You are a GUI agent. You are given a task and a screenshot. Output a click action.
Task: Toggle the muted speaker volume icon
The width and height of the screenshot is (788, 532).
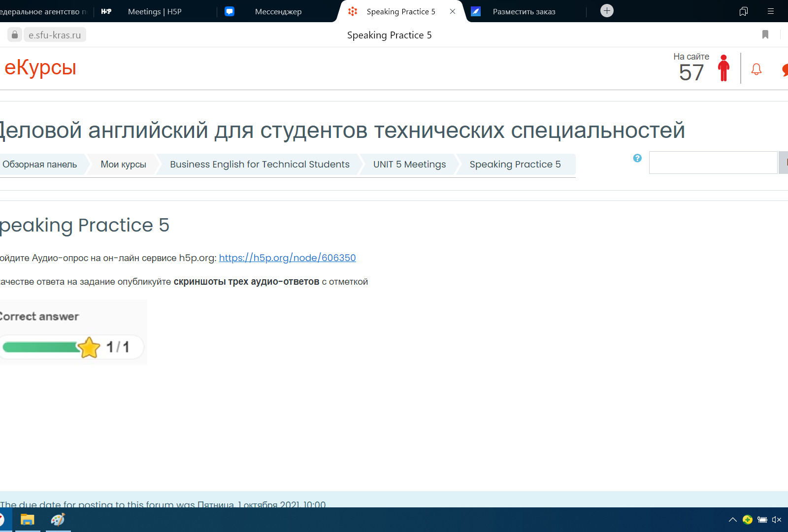click(x=777, y=520)
